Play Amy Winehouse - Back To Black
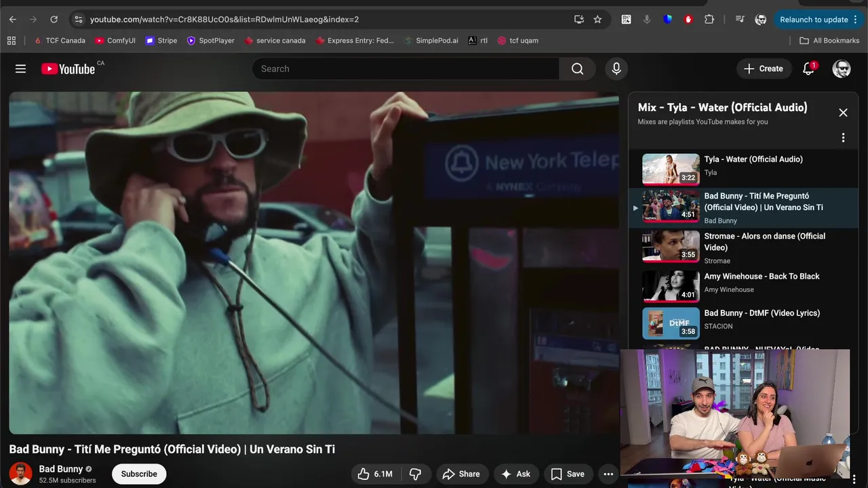This screenshot has width=868, height=488. point(744,286)
